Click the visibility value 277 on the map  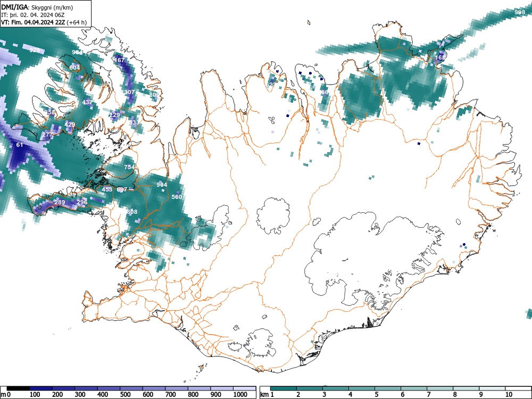pos(47,135)
